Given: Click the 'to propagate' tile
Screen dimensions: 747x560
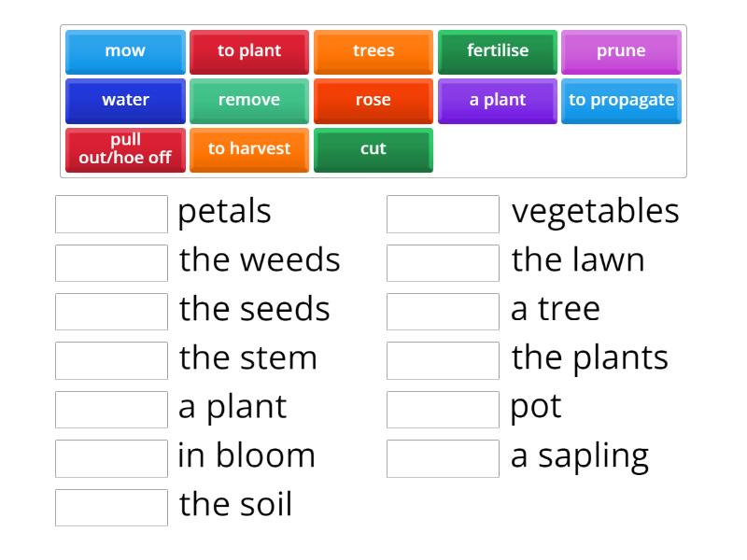Looking at the screenshot, I should pos(621,100).
